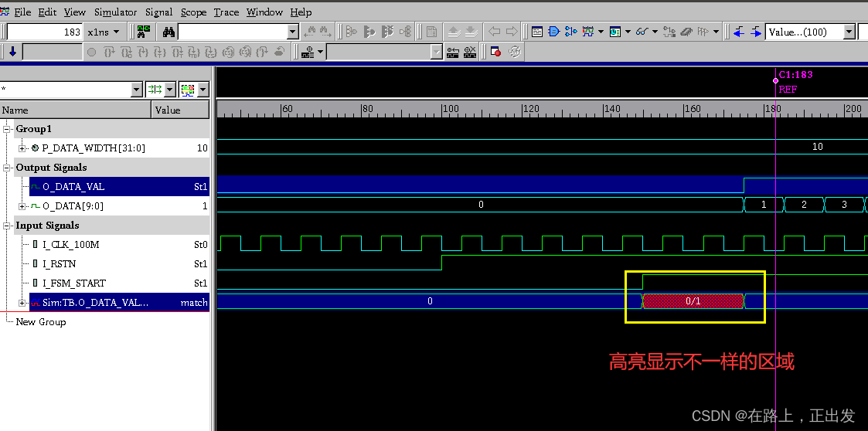Viewport: 868px width, 431px height.
Task: Click the Value column header
Action: [x=180, y=110]
